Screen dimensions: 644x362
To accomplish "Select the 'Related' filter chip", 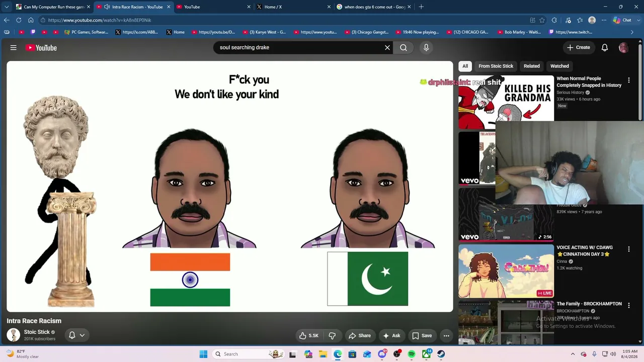I will pos(532,66).
